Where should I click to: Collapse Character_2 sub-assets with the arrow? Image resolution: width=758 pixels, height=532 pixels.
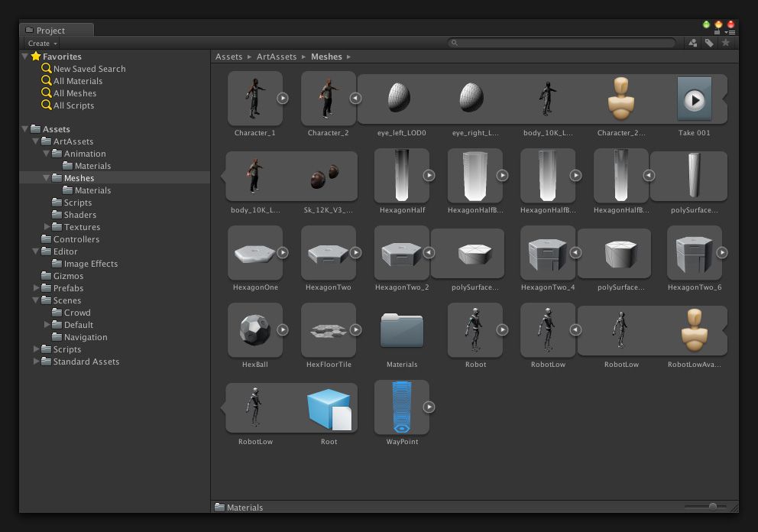(x=355, y=98)
